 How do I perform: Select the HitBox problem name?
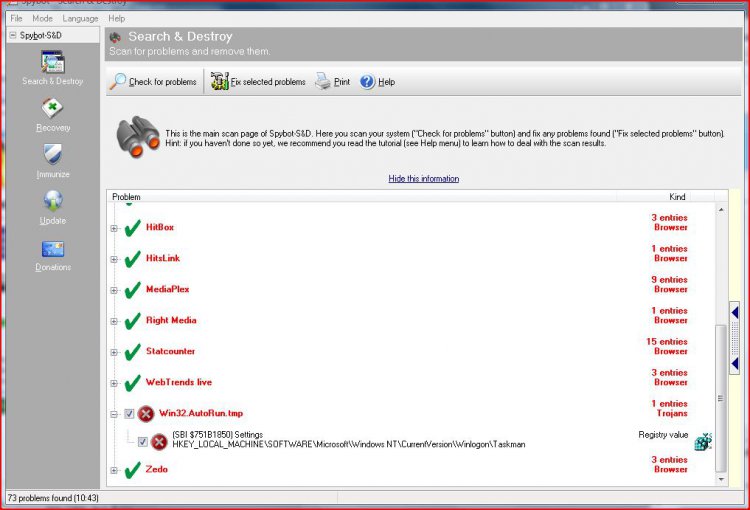coord(160,227)
